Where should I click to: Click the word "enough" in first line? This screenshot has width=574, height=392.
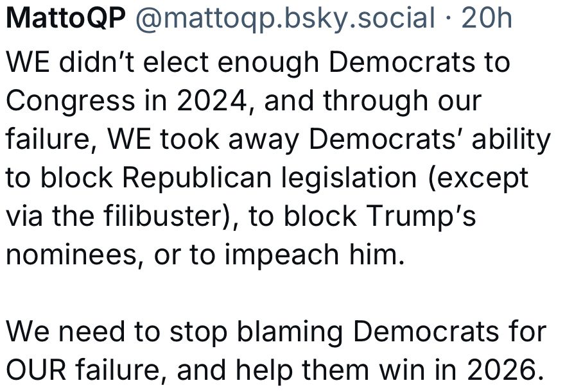coord(268,63)
